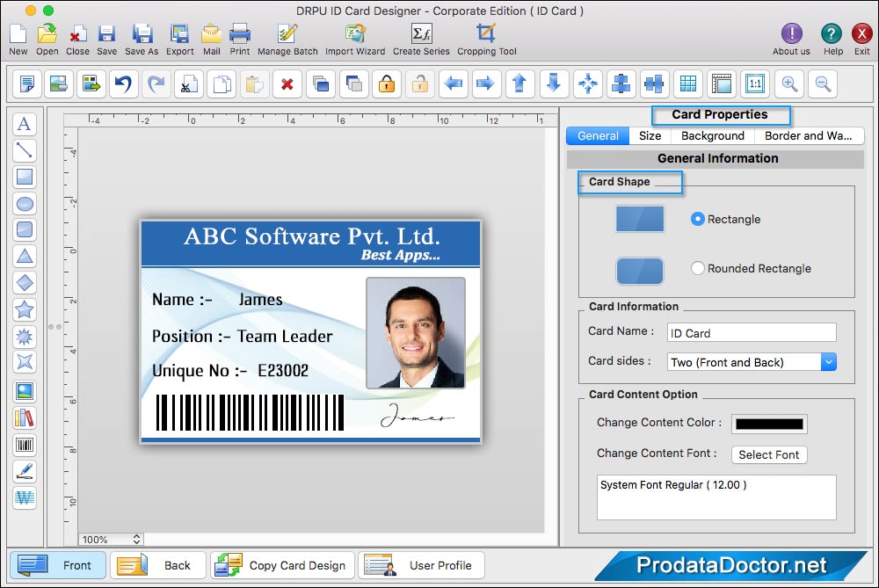879x588 pixels.
Task: Switch to the General tab
Action: click(x=598, y=135)
